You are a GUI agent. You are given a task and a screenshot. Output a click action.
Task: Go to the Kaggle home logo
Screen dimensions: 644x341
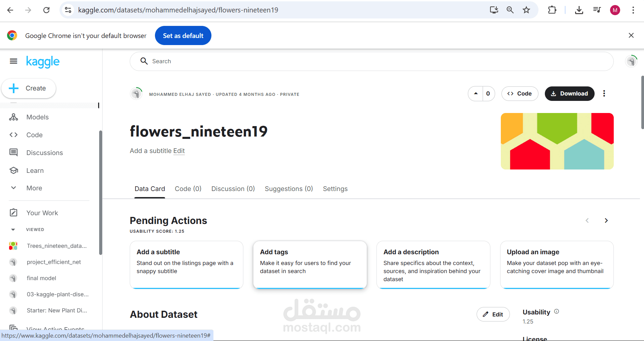(x=43, y=62)
